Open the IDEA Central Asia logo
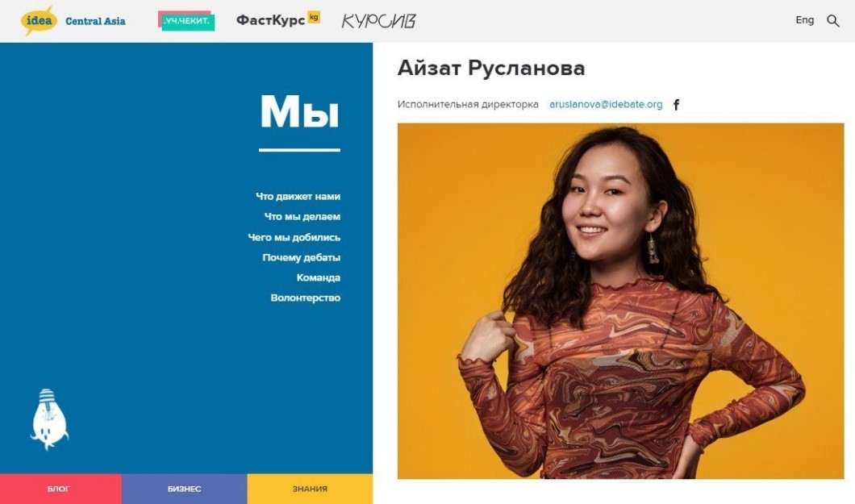 coord(73,21)
